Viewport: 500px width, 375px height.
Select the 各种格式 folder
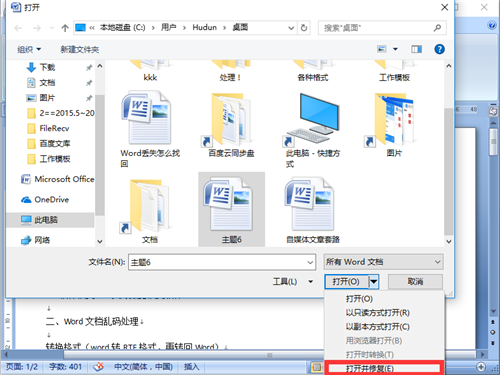313,71
